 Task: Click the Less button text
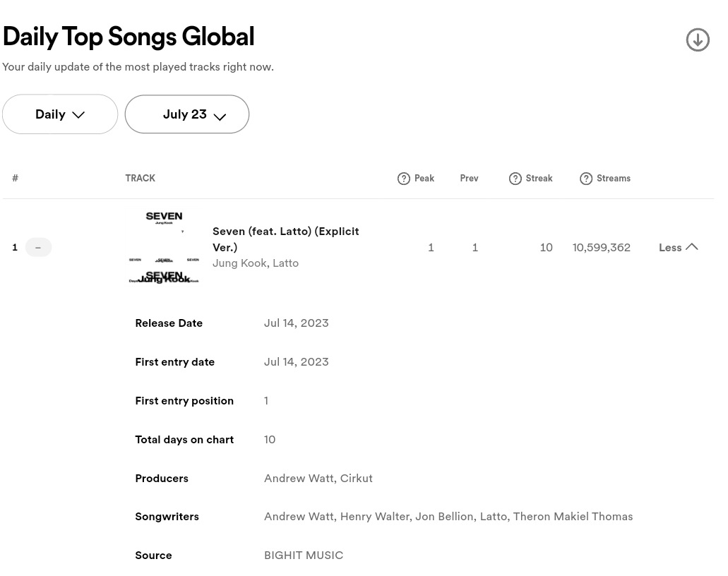pos(670,248)
